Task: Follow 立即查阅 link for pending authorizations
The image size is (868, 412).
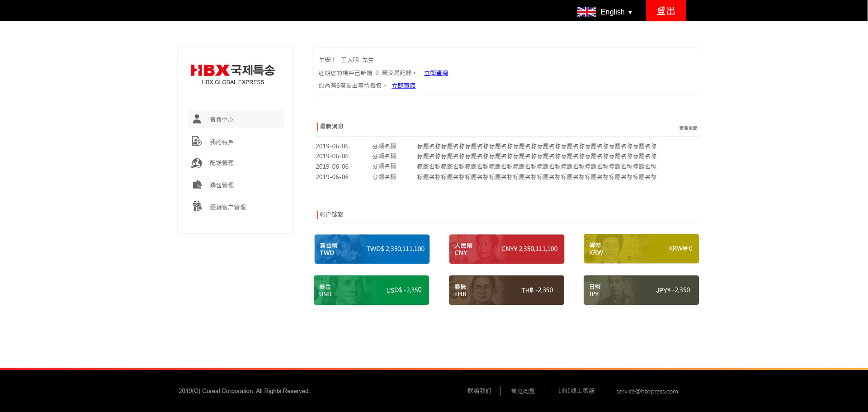Action: pos(403,85)
